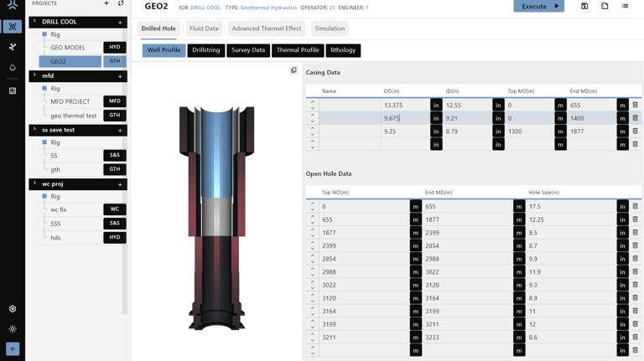Select the wc fix tree item
This screenshot has height=361, width=644.
click(x=59, y=209)
